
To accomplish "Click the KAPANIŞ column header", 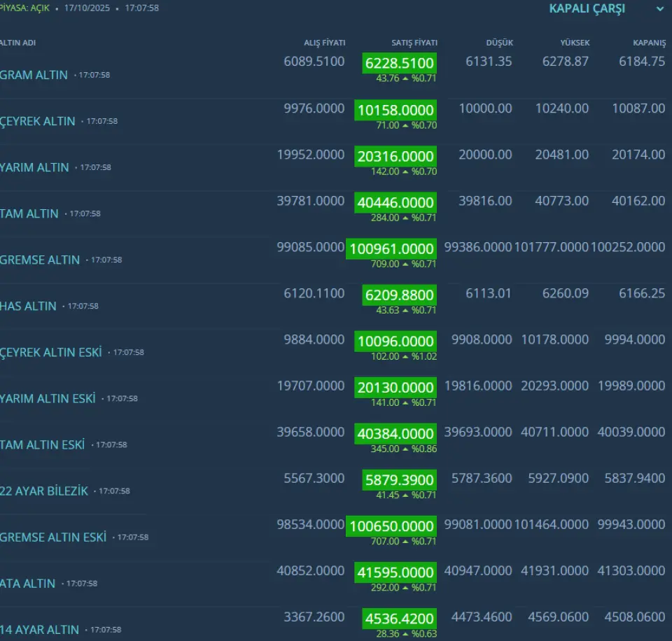I will pyautogui.click(x=649, y=43).
